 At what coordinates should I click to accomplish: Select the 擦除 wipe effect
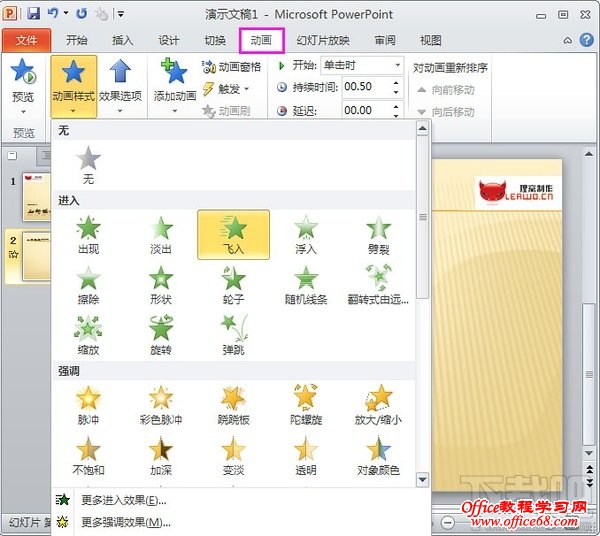click(x=88, y=285)
